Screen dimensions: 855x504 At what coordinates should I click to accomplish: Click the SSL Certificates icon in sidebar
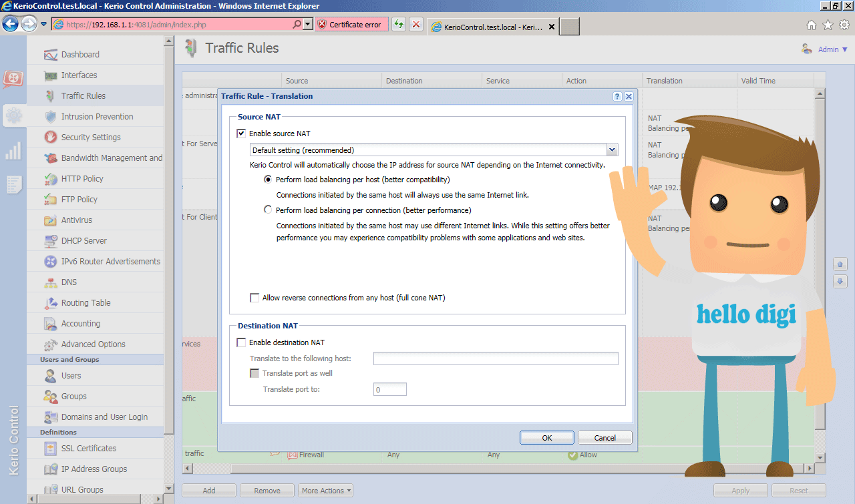[51, 449]
